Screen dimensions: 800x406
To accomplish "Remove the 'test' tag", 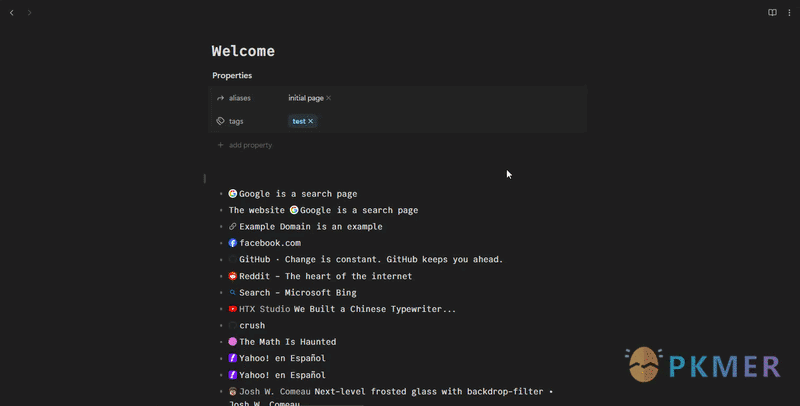I will coord(311,121).
